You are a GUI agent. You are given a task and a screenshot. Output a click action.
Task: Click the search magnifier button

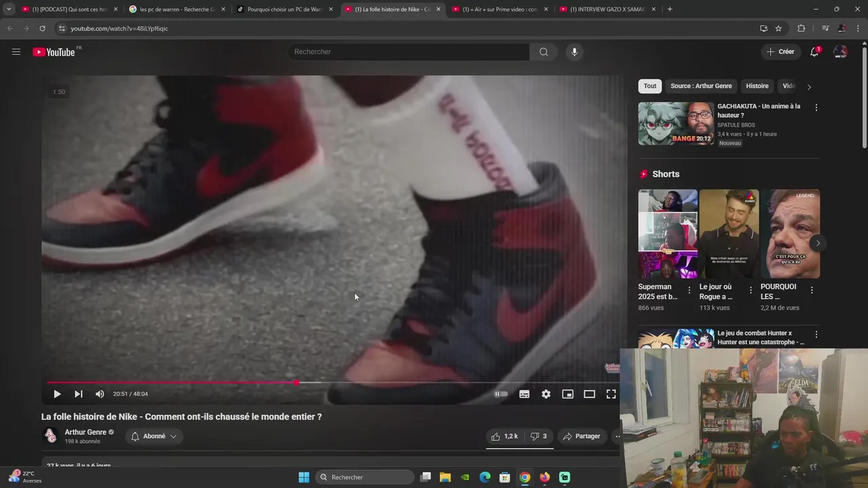tap(543, 52)
